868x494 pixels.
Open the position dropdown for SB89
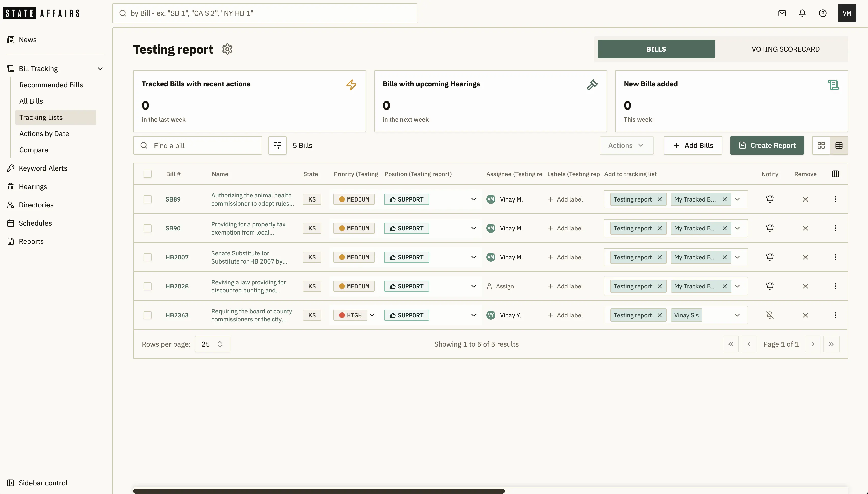(473, 199)
